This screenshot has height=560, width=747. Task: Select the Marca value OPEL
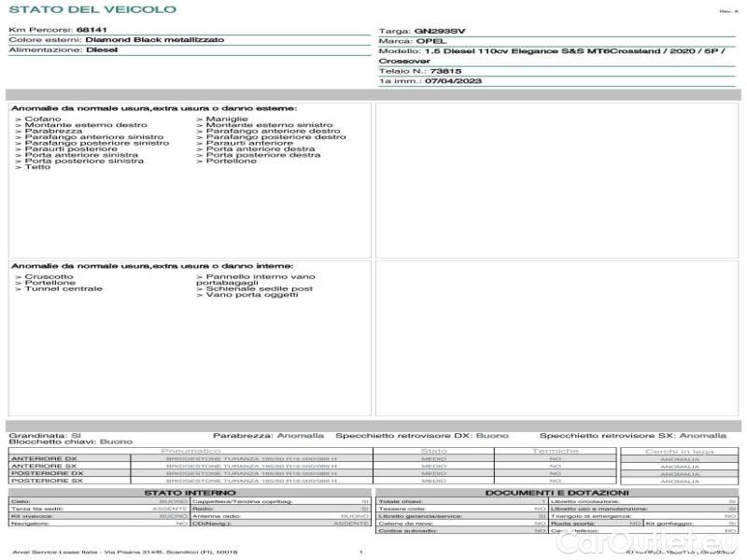431,41
